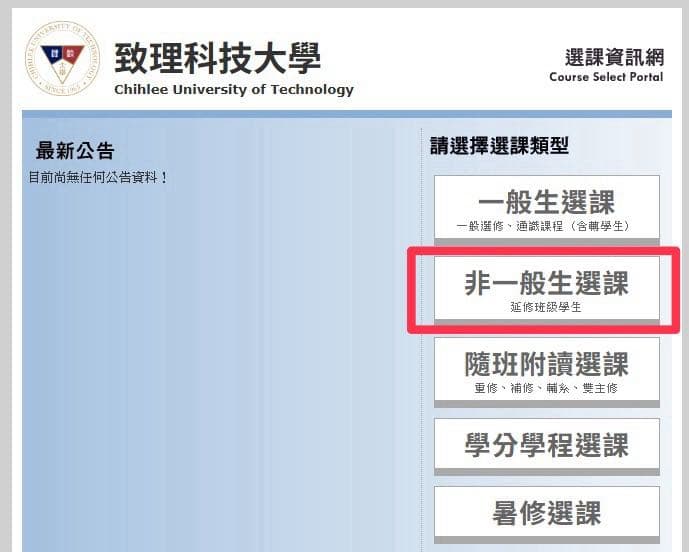This screenshot has height=552, width=689.
Task: Click the 選課資訊網 portal heading
Action: pyautogui.click(x=614, y=57)
